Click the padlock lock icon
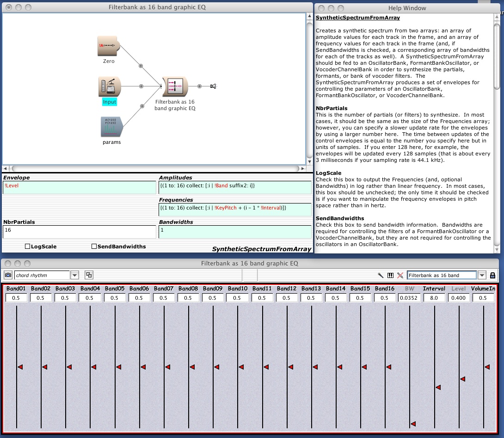 pos(492,275)
